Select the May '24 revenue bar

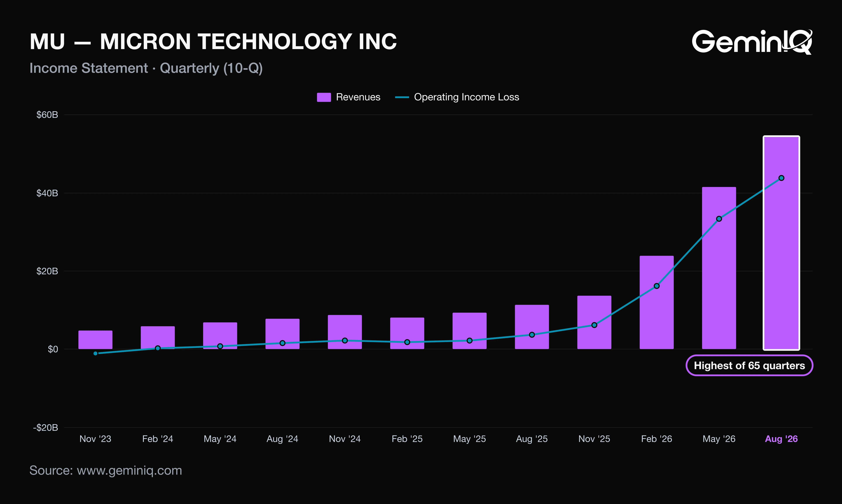[220, 336]
